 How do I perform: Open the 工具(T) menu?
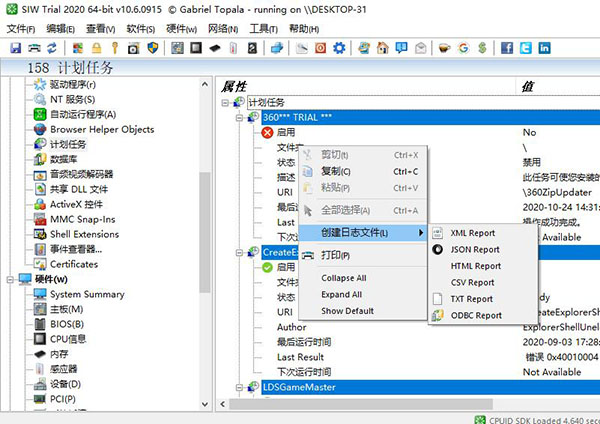click(x=263, y=29)
